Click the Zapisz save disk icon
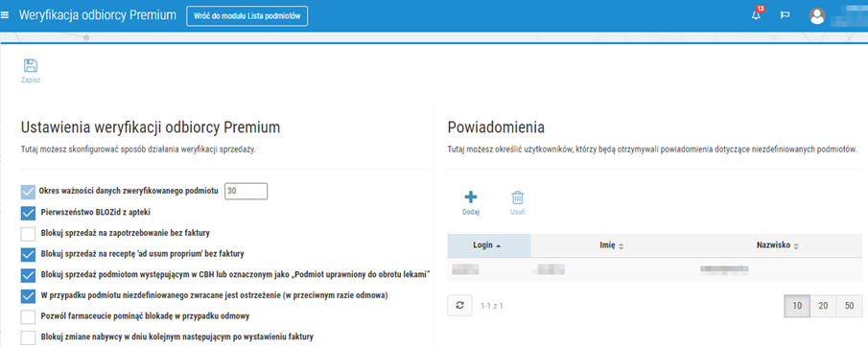The width and height of the screenshot is (868, 347). point(31,66)
